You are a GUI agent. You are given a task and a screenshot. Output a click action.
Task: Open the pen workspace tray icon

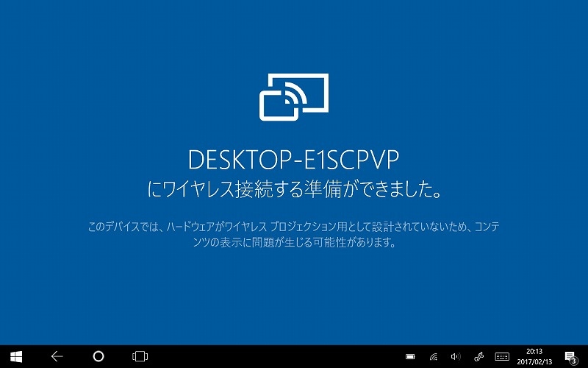[478, 356]
